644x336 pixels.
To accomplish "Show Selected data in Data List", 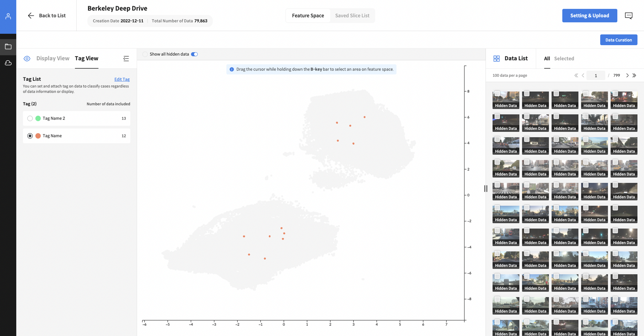I will click(x=564, y=58).
